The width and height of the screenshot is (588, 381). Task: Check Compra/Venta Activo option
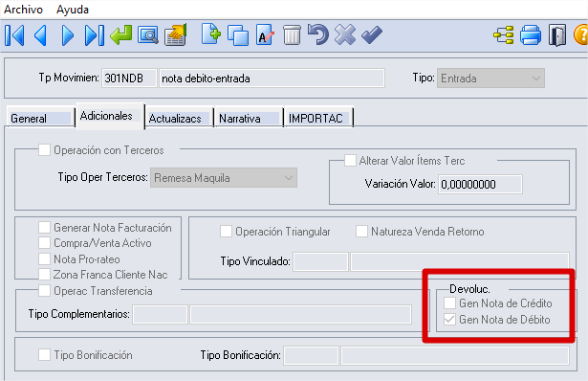(x=44, y=243)
